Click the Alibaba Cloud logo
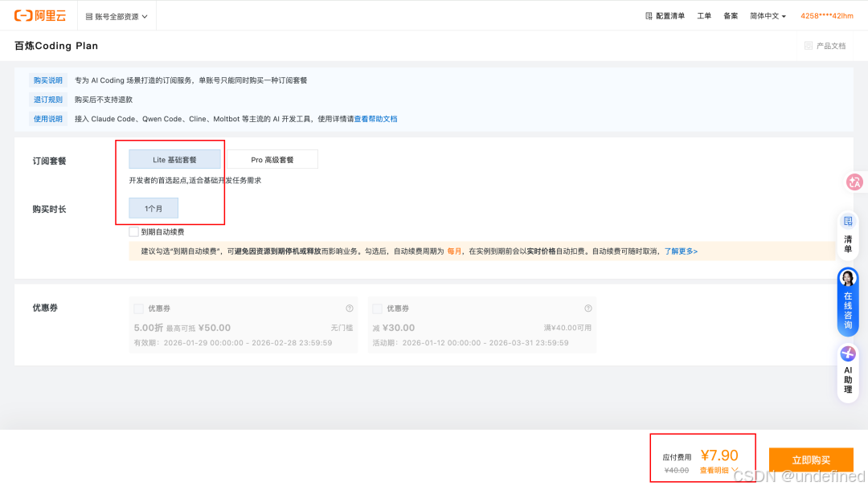The width and height of the screenshot is (868, 490). [38, 14]
